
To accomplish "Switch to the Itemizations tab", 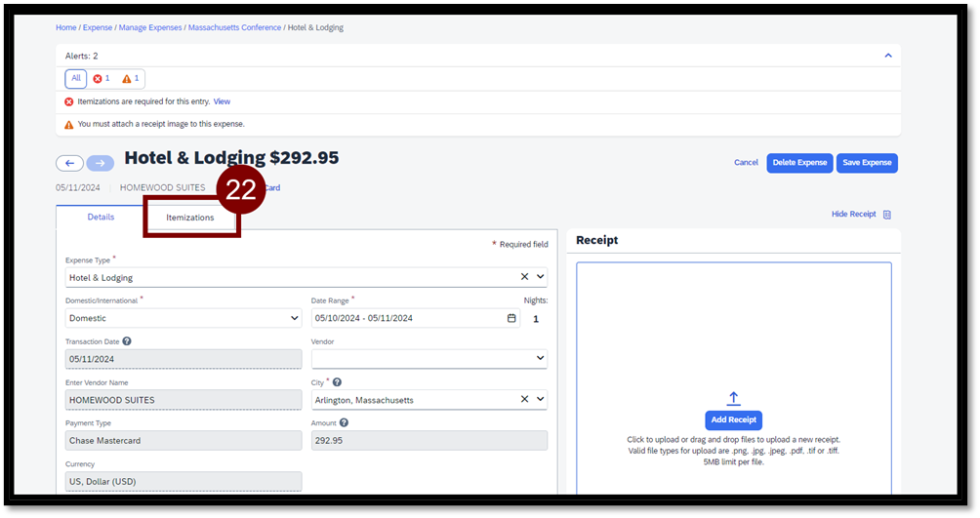I will click(190, 218).
